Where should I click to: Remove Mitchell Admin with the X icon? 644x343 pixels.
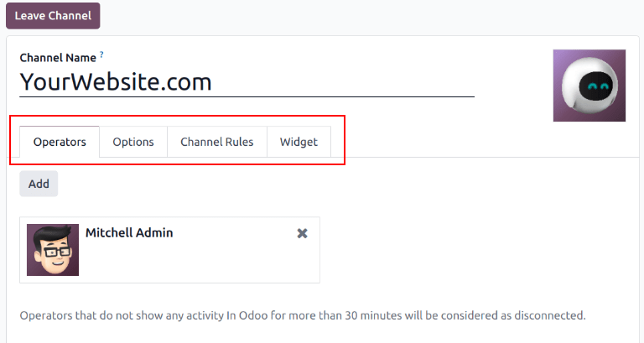(303, 233)
